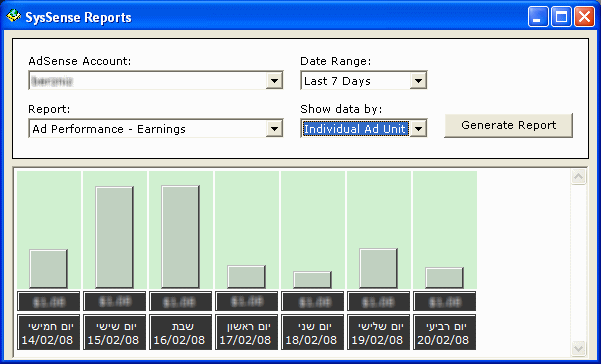The width and height of the screenshot is (601, 364).
Task: Click the earnings value above 15/02/08
Action: tap(114, 302)
